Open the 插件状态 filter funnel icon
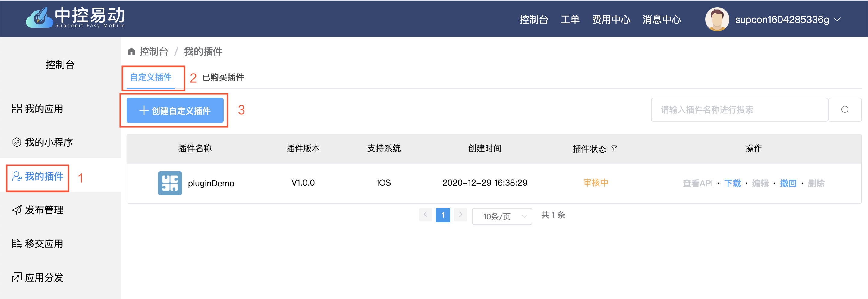Screen dimensions: 868x299 pyautogui.click(x=614, y=148)
